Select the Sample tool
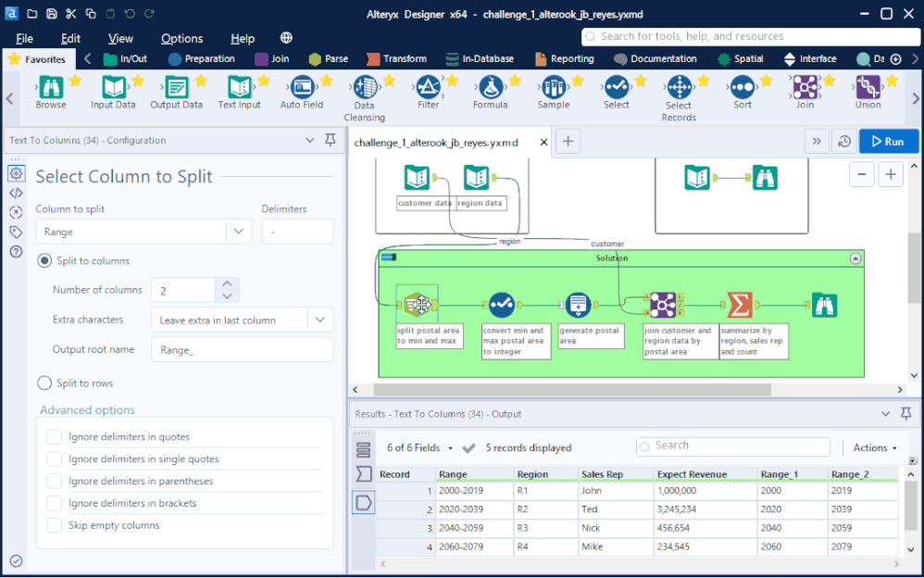Viewport: 924px width, 578px height. coord(554,87)
